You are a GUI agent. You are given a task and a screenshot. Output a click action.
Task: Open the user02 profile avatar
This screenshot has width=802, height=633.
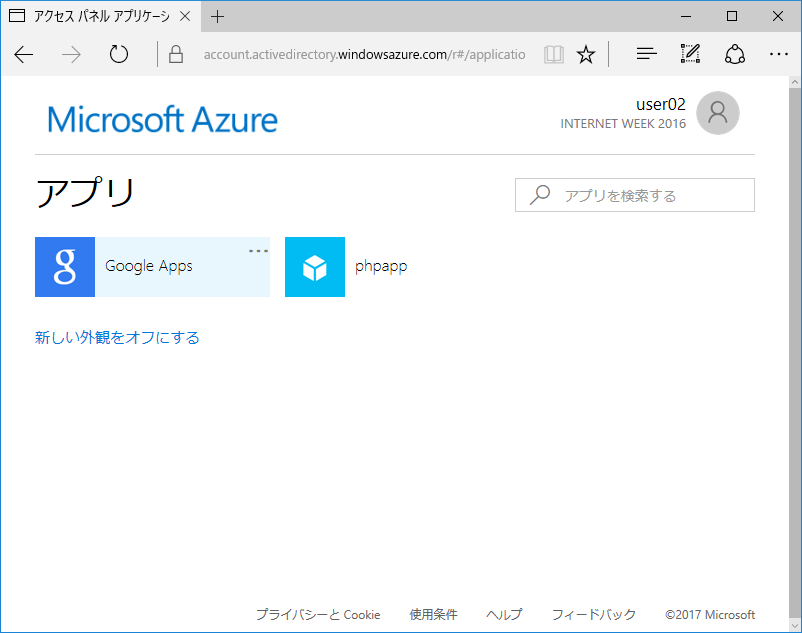point(717,113)
